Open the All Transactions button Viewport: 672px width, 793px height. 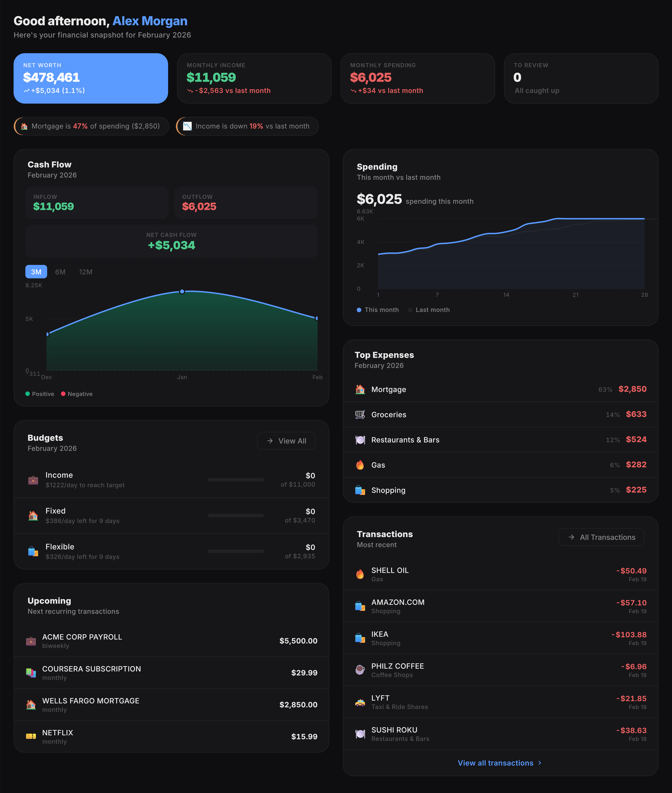point(601,537)
